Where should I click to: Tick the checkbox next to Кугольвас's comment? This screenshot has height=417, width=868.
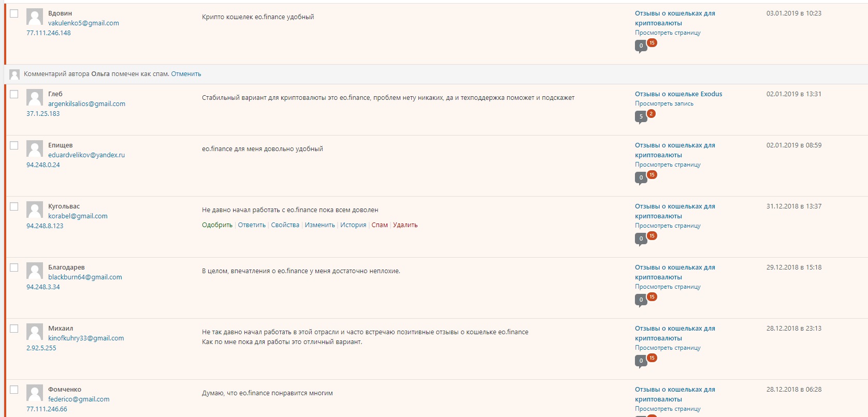pos(14,206)
